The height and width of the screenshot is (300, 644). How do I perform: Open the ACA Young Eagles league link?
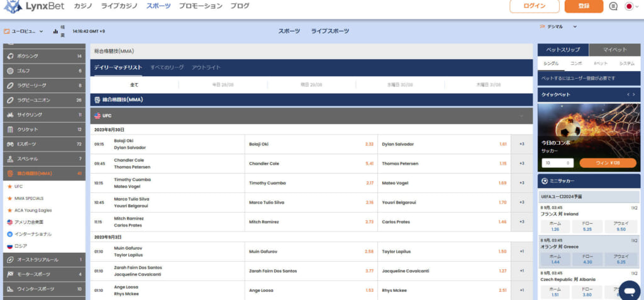[x=33, y=210]
